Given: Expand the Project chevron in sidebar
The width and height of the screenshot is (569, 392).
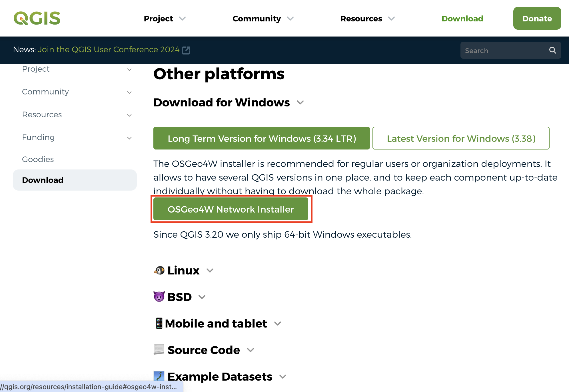Looking at the screenshot, I should coord(129,70).
